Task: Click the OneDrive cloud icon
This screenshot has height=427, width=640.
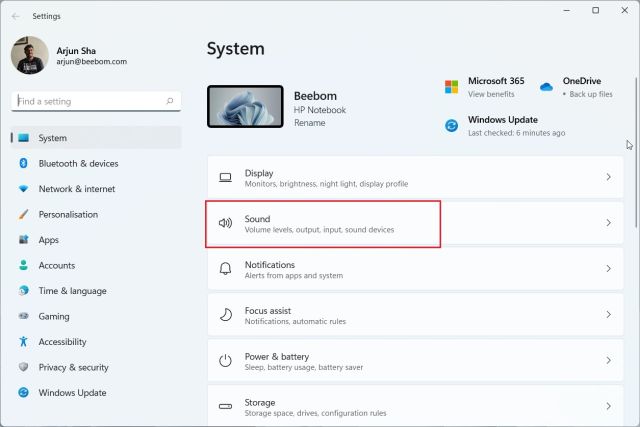Action: [x=546, y=87]
